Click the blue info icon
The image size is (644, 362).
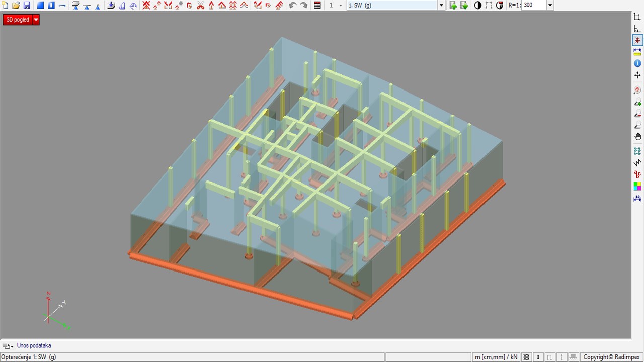click(x=637, y=63)
